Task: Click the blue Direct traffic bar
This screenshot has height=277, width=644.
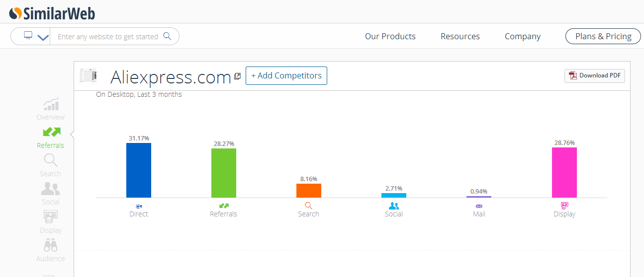Action: click(139, 170)
